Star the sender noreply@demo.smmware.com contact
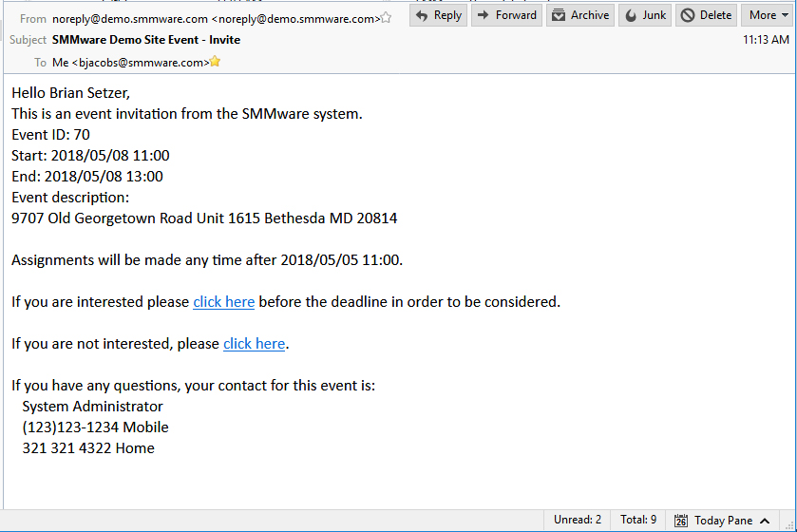 (387, 18)
